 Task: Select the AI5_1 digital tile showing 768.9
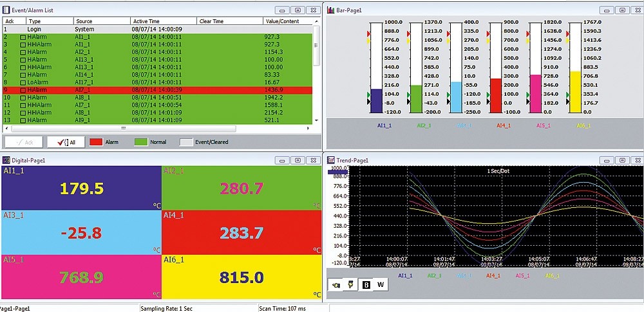[81, 277]
